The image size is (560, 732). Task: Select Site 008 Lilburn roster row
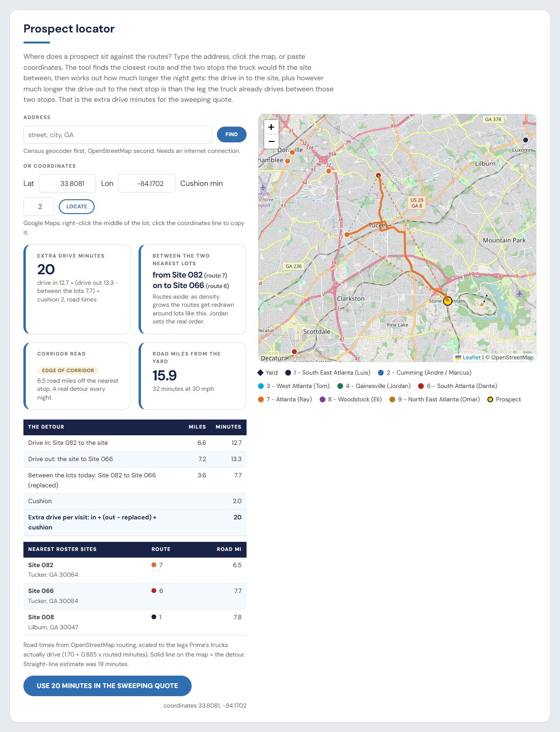135,622
